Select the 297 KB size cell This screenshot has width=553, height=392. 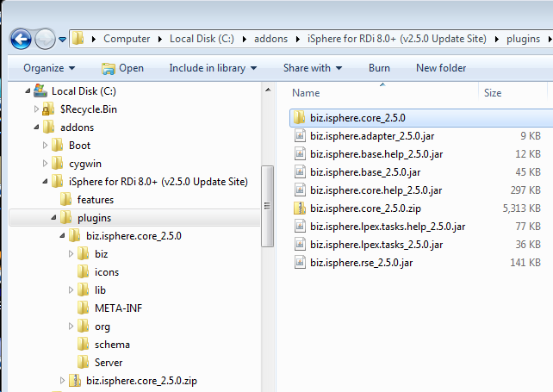pyautogui.click(x=525, y=190)
